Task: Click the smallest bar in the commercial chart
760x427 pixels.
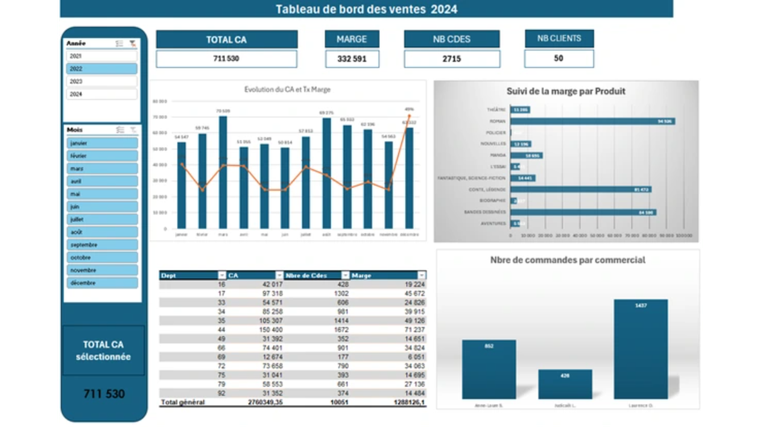Action: 565,384
